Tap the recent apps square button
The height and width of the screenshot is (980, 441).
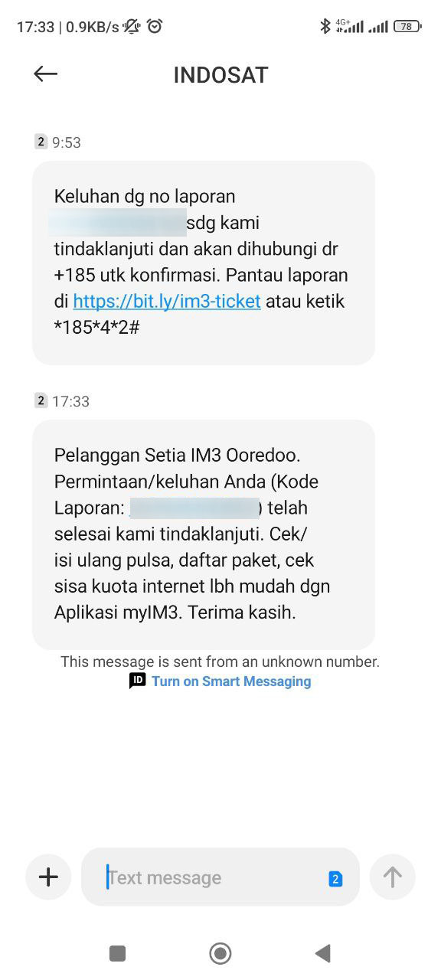(117, 953)
